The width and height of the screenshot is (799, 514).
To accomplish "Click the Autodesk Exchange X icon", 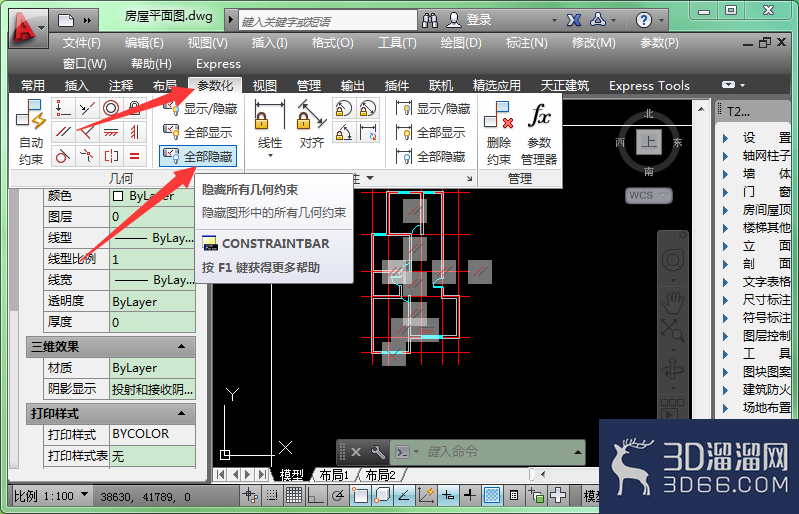I will tap(574, 20).
